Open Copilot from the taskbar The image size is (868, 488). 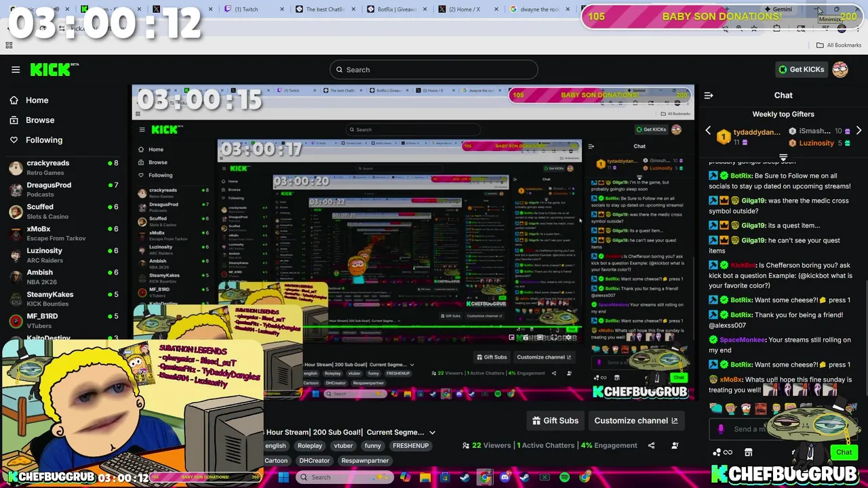405,477
